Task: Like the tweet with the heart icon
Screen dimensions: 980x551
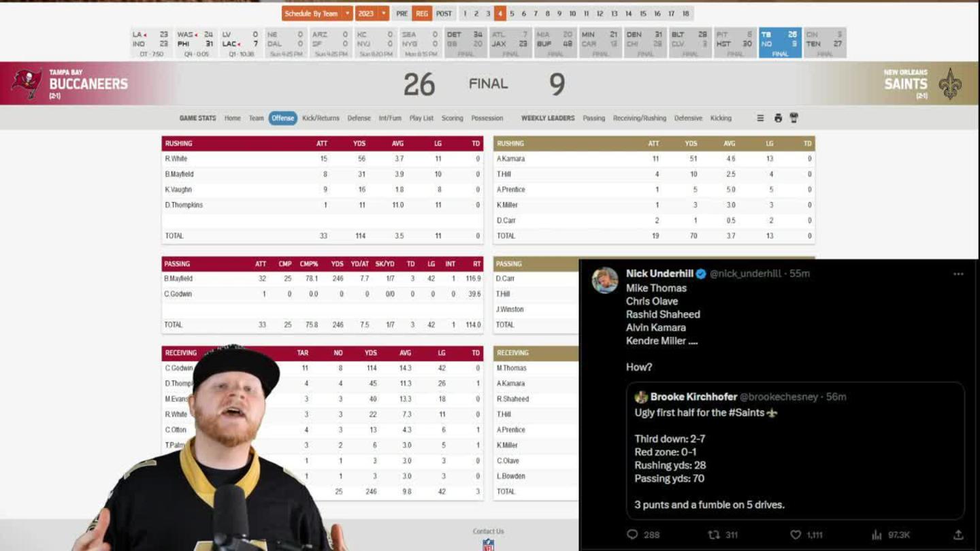Action: coord(796,535)
